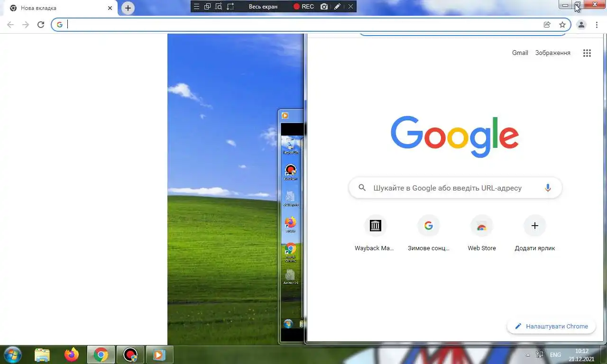This screenshot has width=607, height=364.
Task: Click the 'Налаштувати Chrome' button
Action: pos(551,326)
